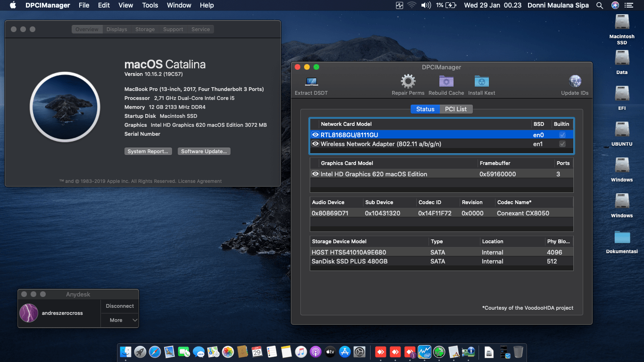Viewport: 644px width, 362px height.
Task: Open the Support tab in About window
Action: tap(173, 29)
